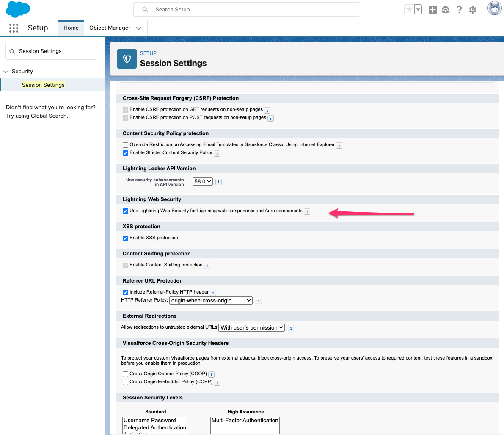The image size is (504, 435).
Task: Open Lightning Locker API version dropdown
Action: click(203, 181)
